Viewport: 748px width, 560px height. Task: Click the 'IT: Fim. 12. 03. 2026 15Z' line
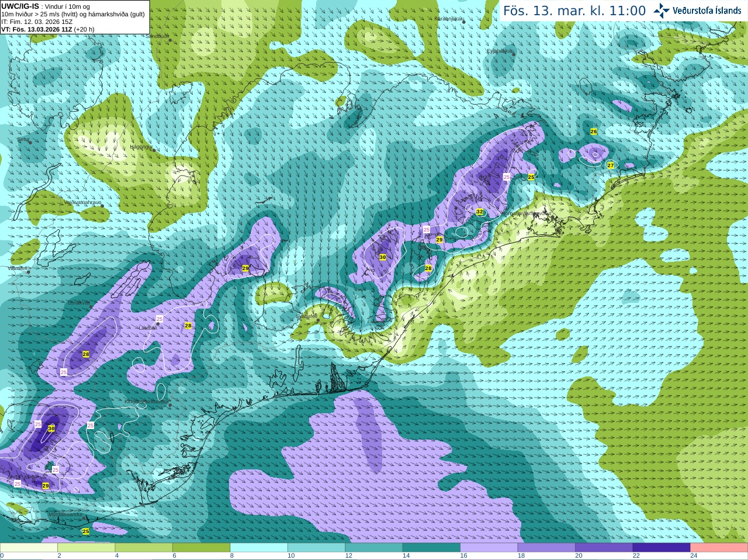point(37,22)
